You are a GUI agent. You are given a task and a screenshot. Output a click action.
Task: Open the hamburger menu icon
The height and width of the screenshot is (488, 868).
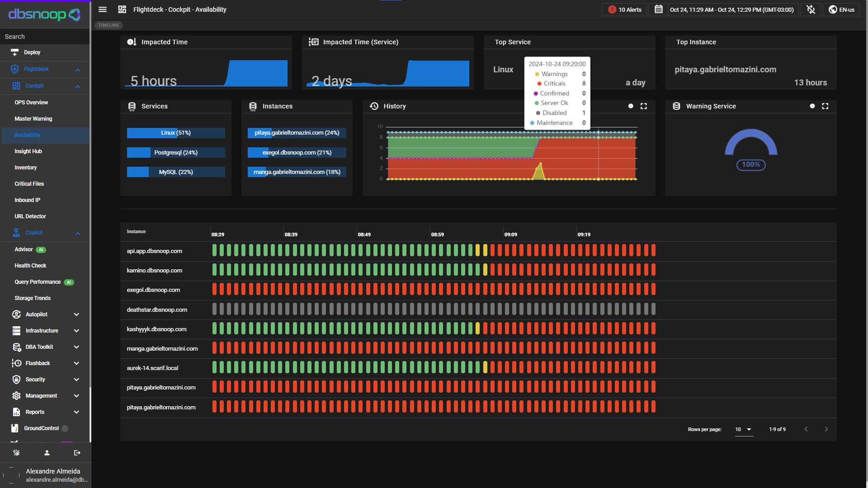coord(103,9)
